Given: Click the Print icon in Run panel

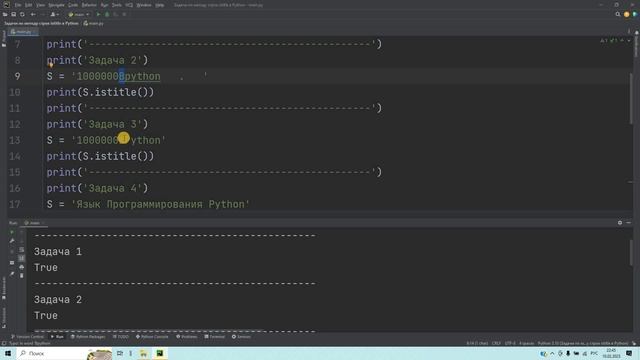Looking at the screenshot, I should point(22,267).
